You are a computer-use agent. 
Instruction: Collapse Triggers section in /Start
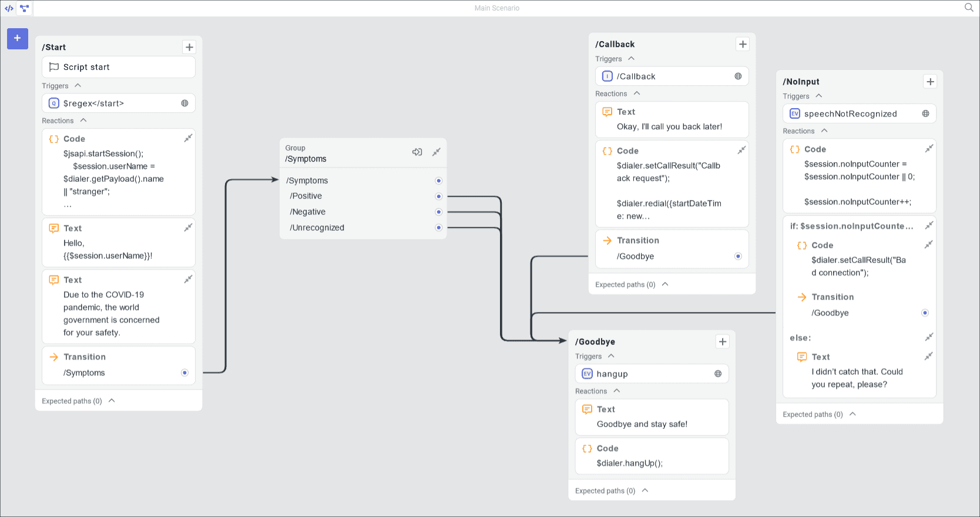point(78,86)
